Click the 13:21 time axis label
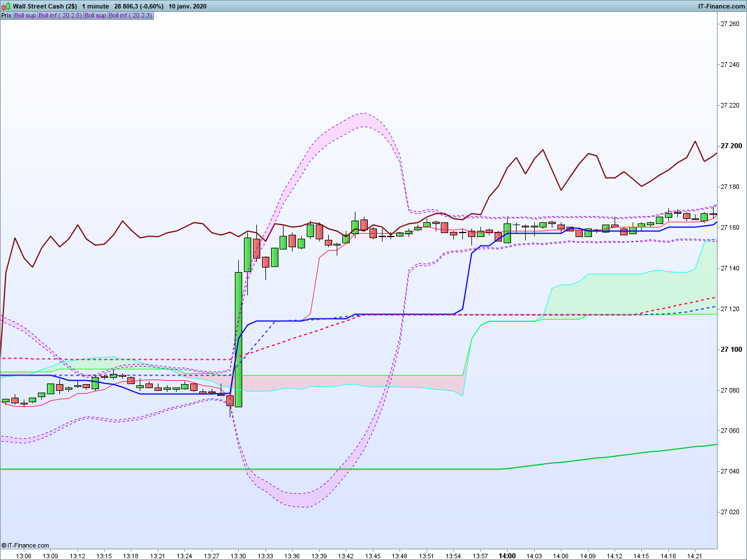The height and width of the screenshot is (560, 747). coord(158,556)
